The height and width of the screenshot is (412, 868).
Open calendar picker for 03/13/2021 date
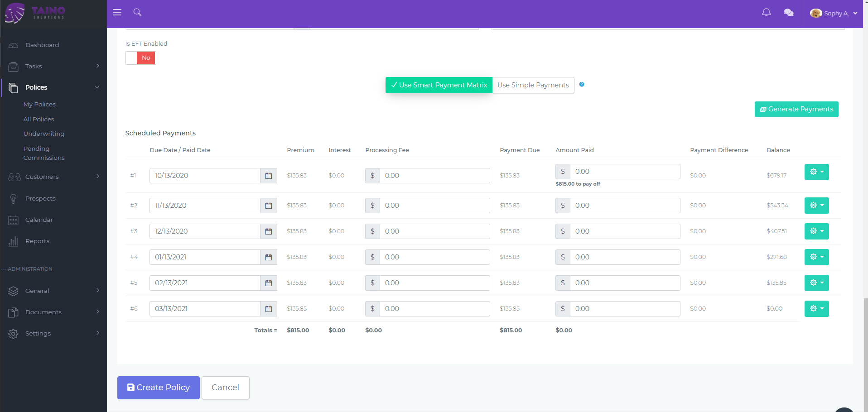pyautogui.click(x=268, y=309)
